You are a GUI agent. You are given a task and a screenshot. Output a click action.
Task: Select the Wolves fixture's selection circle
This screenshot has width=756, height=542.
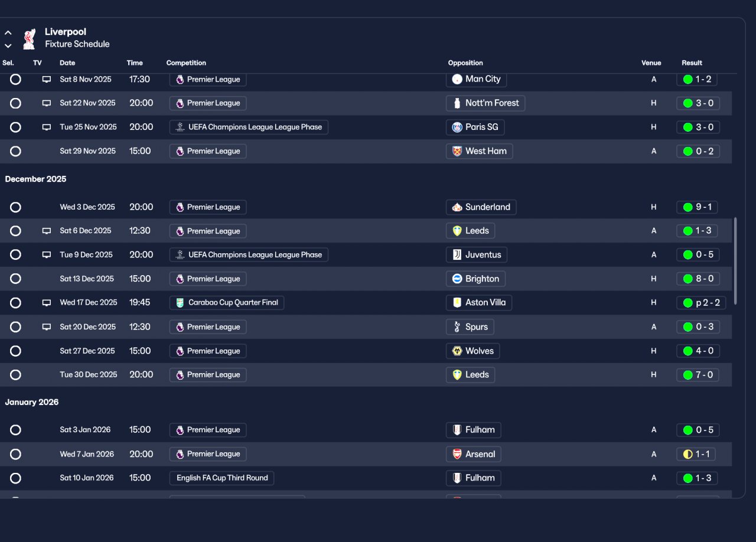click(15, 351)
